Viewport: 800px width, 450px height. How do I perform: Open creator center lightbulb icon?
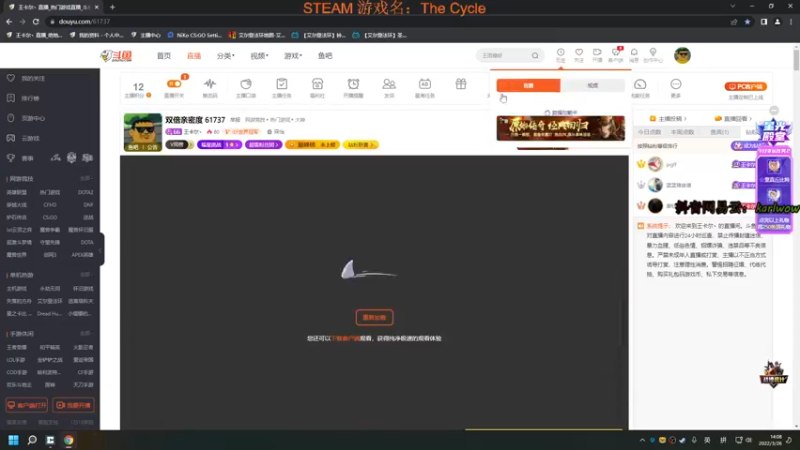tap(653, 55)
